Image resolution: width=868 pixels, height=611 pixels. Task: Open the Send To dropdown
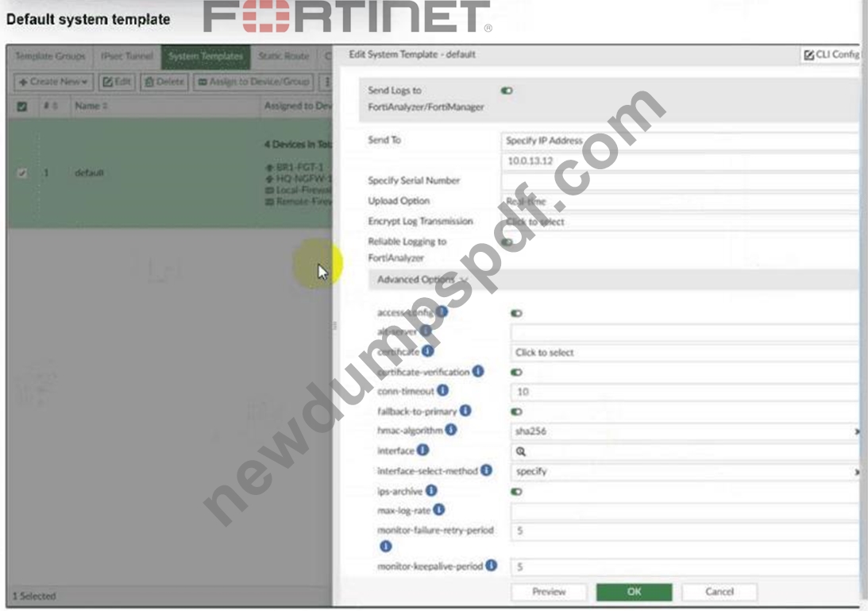click(x=681, y=141)
